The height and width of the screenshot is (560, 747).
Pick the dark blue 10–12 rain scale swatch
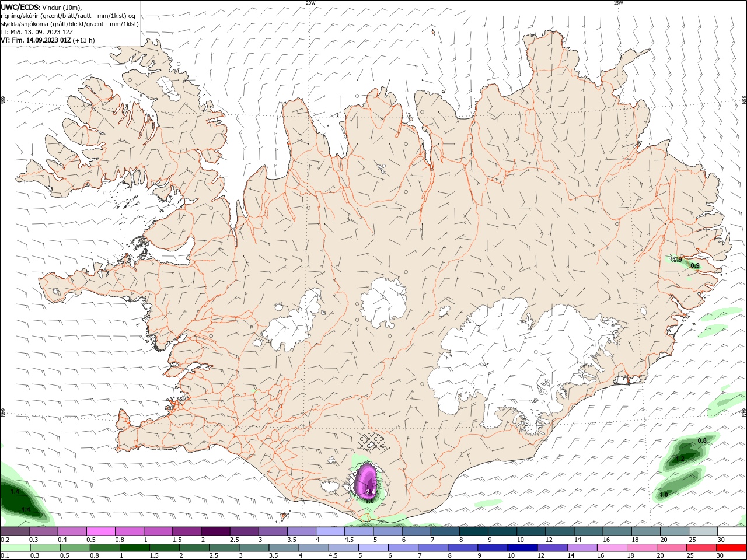point(521,548)
